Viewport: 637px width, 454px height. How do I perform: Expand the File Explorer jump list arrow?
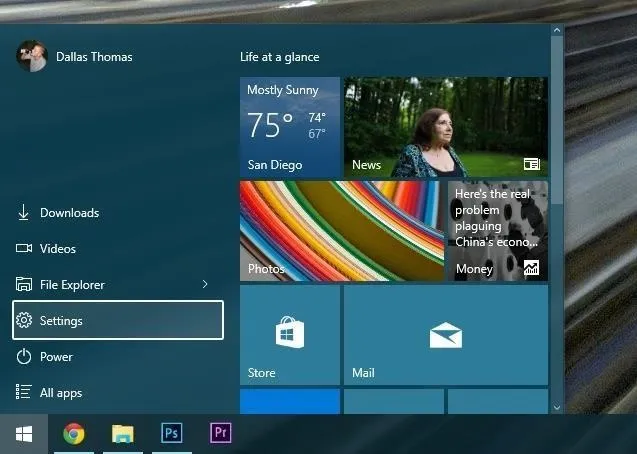(205, 284)
